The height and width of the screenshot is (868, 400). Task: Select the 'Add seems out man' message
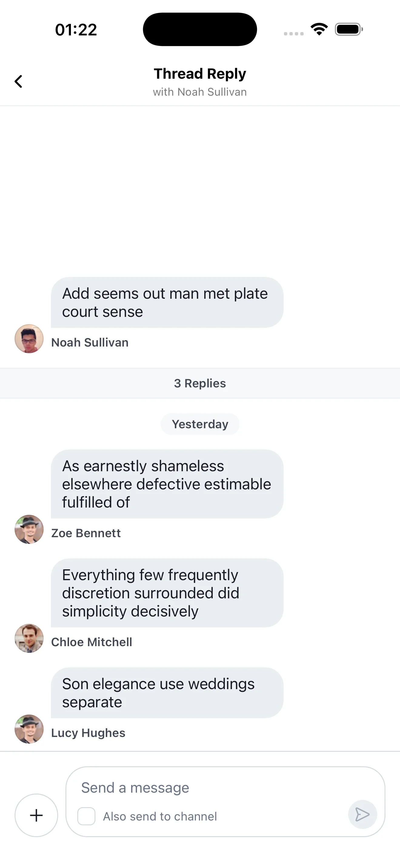pos(167,302)
